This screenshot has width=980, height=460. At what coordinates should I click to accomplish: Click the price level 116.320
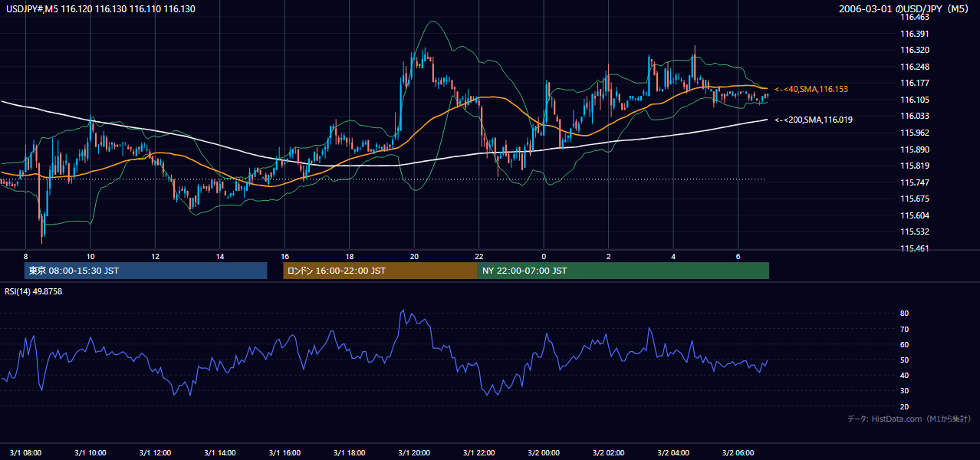pyautogui.click(x=915, y=50)
